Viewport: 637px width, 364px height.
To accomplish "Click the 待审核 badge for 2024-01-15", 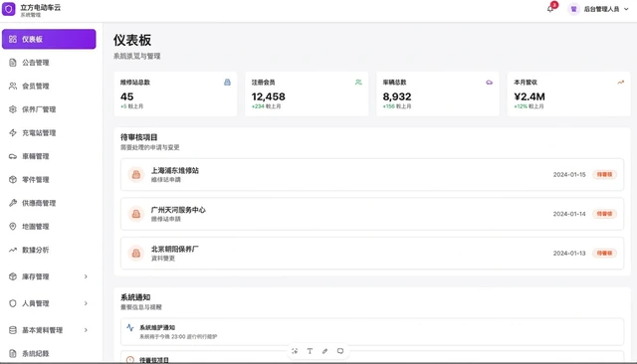I will click(604, 174).
